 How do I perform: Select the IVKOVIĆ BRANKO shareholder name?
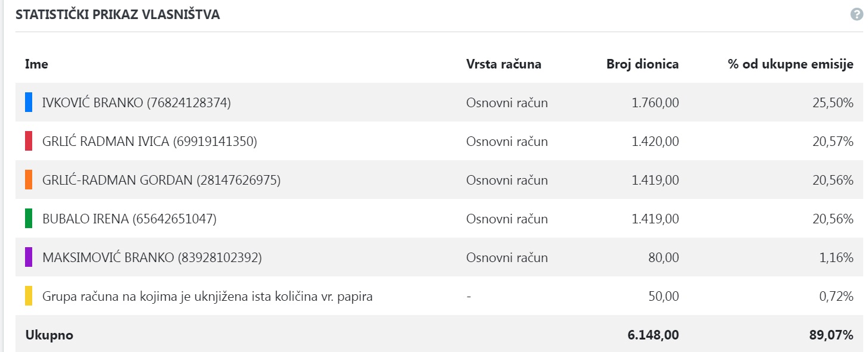137,102
